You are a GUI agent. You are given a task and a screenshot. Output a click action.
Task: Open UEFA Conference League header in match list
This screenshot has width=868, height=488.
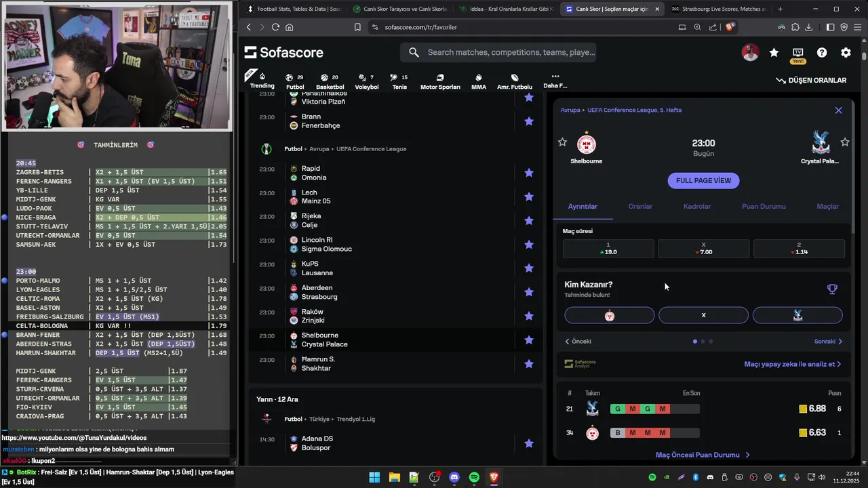coord(371,149)
